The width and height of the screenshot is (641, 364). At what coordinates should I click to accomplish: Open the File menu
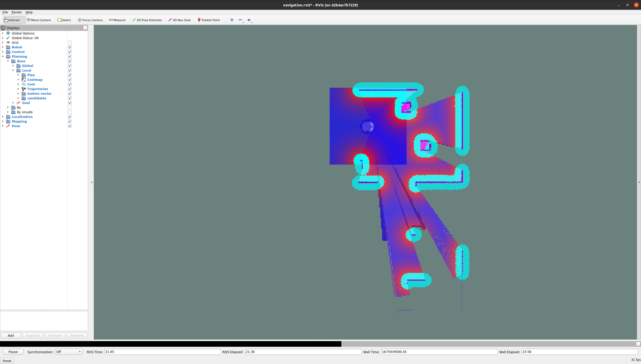[x=5, y=12]
